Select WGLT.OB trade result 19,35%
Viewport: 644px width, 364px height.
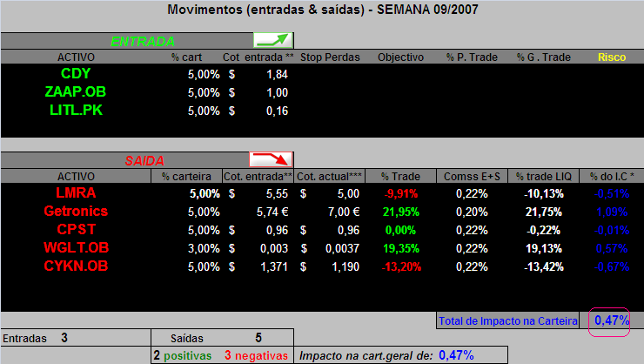(401, 248)
